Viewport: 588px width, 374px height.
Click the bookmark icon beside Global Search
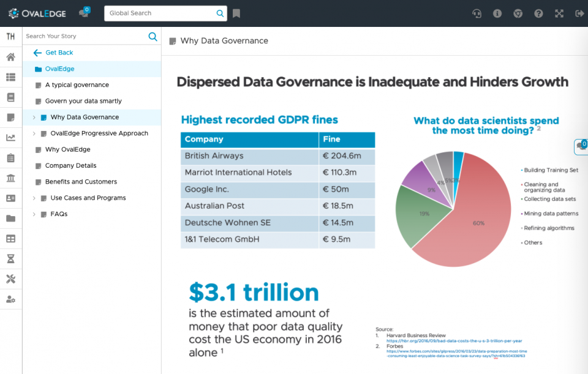pyautogui.click(x=236, y=13)
